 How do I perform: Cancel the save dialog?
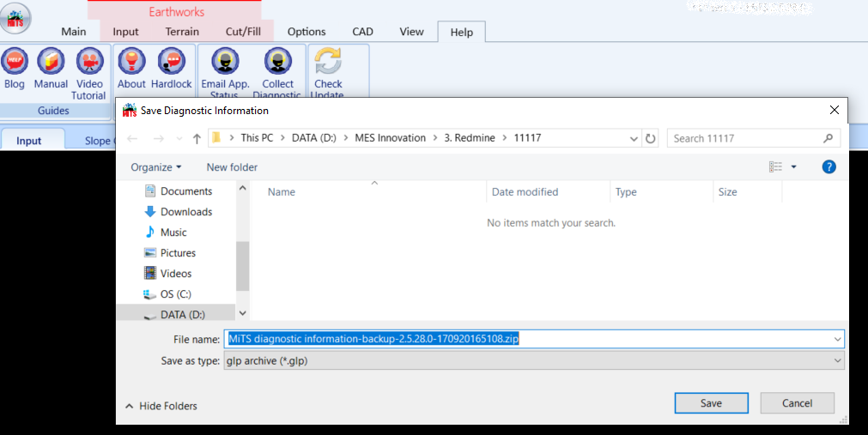click(x=797, y=403)
